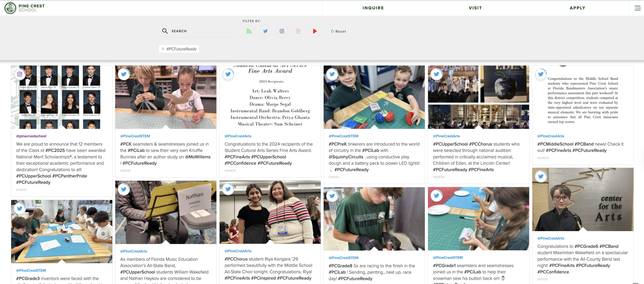The height and width of the screenshot is (284, 644).
Task: Toggle the Twitter source filter
Action: (265, 31)
